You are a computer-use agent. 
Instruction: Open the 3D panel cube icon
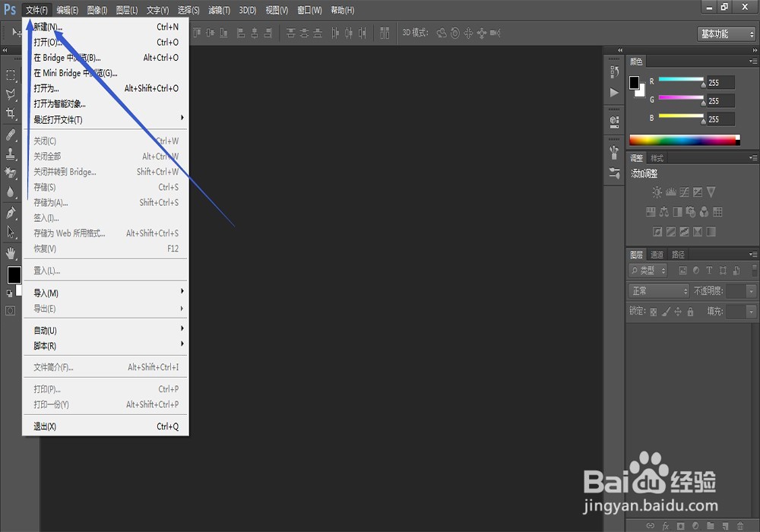(614, 122)
